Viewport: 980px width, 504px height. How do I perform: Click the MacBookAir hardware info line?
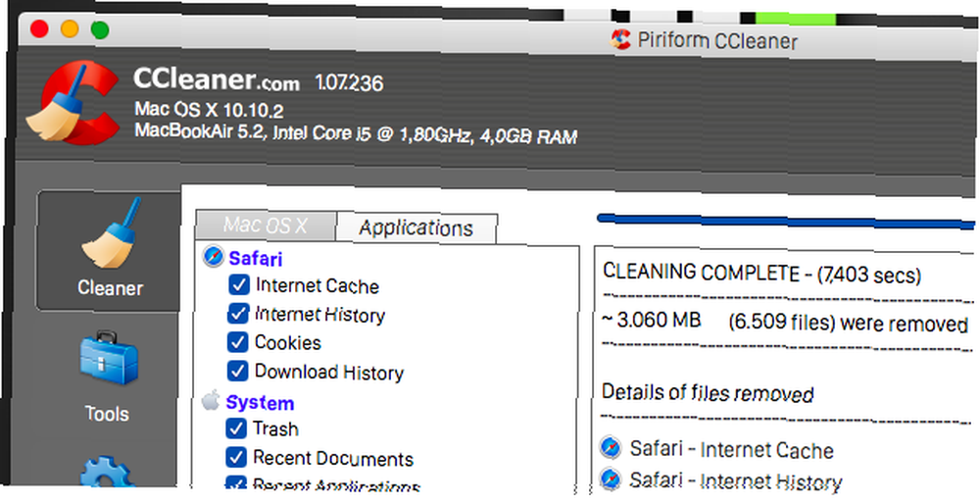(x=356, y=133)
